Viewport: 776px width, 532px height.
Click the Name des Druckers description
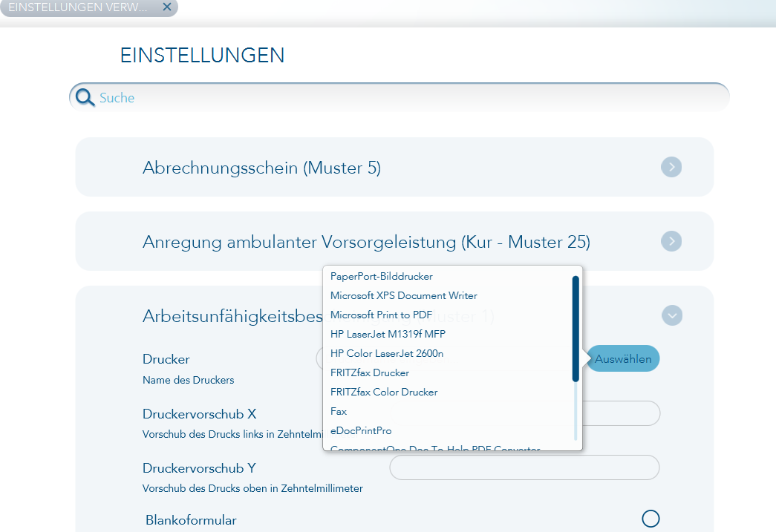coord(188,380)
